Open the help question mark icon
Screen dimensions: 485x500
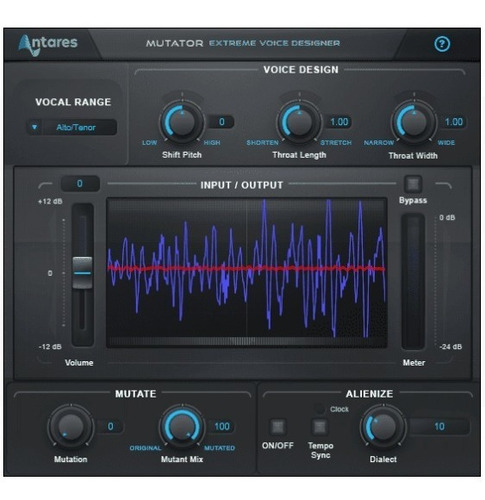coord(442,44)
